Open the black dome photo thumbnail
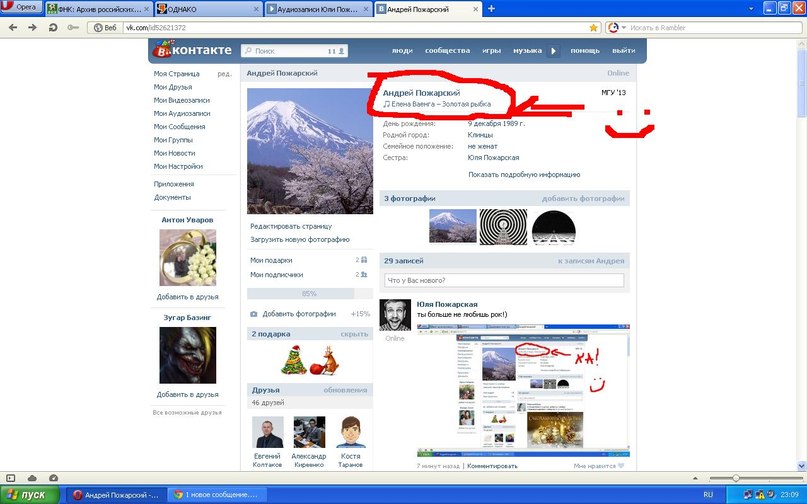The height and width of the screenshot is (504, 807). click(x=554, y=226)
